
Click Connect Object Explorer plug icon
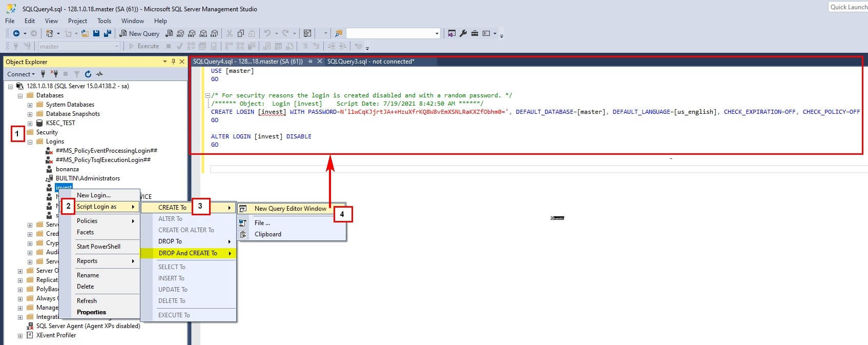tap(43, 74)
